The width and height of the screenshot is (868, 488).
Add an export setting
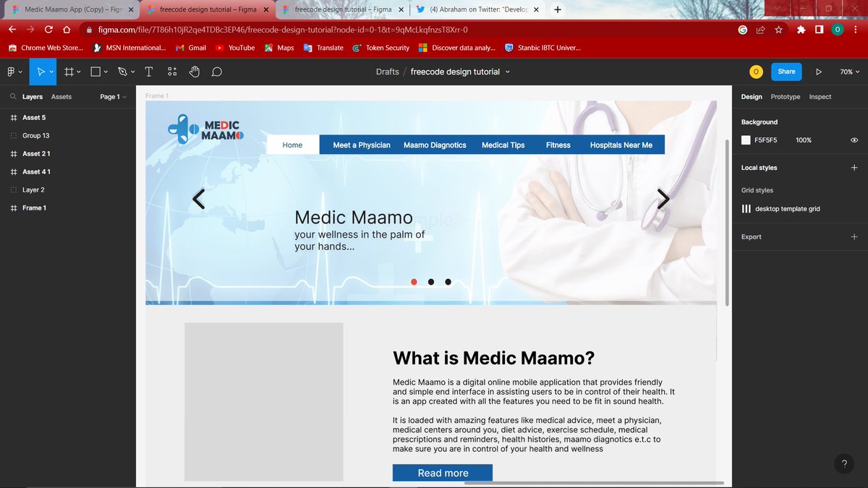854,236
